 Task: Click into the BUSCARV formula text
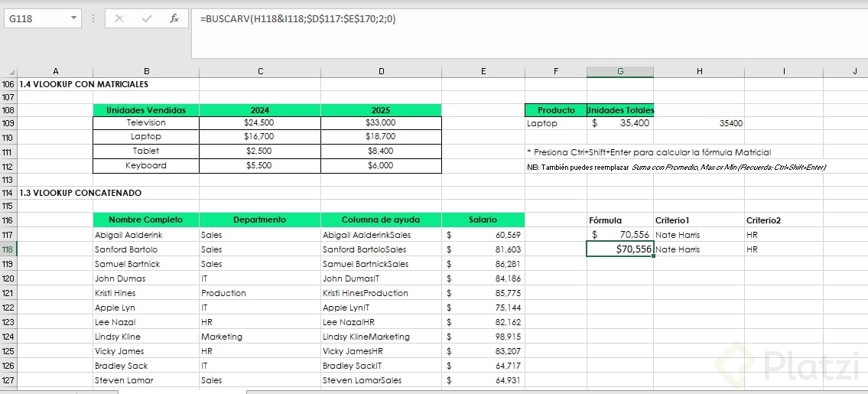[298, 19]
